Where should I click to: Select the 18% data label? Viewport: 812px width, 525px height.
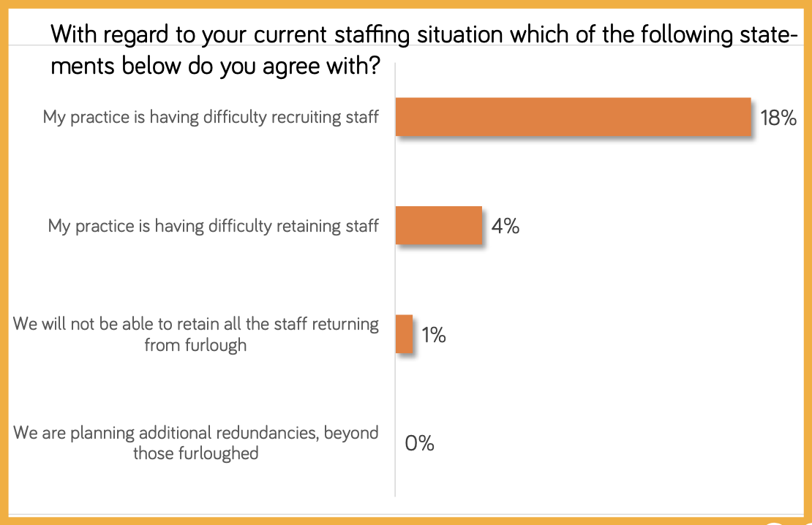point(778,118)
